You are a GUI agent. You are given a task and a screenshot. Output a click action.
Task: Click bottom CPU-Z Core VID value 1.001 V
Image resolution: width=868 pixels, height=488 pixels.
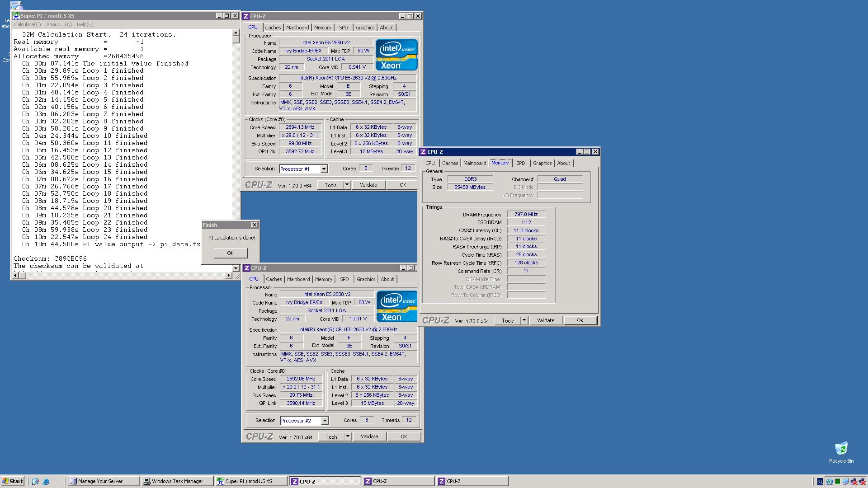(x=358, y=319)
